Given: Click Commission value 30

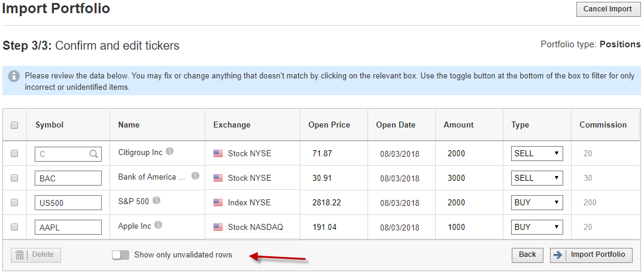Looking at the screenshot, I should click(x=588, y=178).
